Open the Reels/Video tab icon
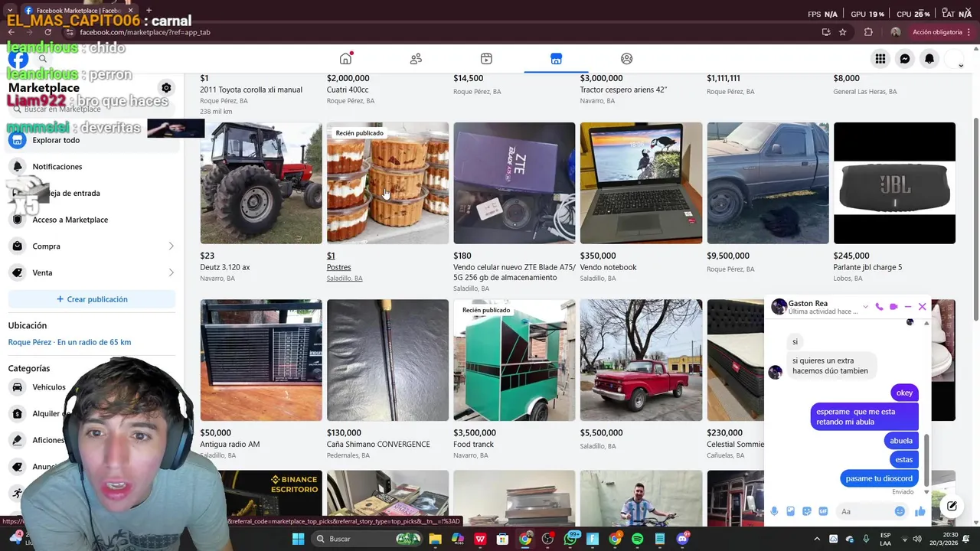Screen dimensions: 980x551 [486, 59]
